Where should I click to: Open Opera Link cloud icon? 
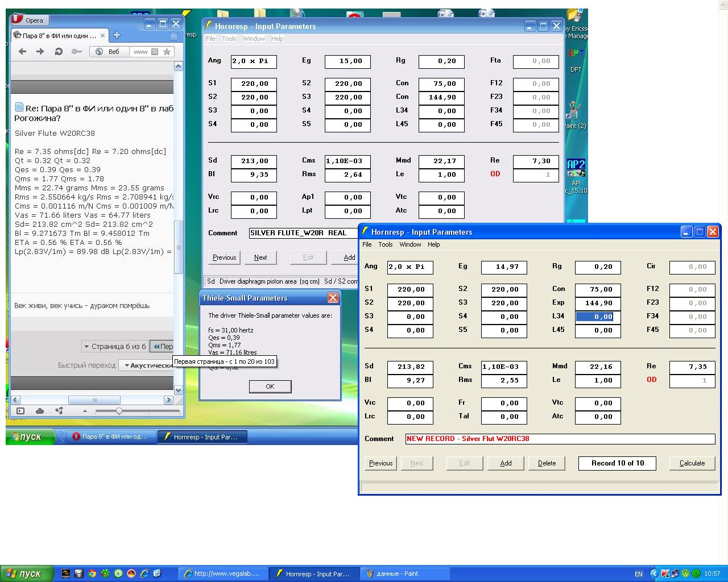(x=40, y=411)
